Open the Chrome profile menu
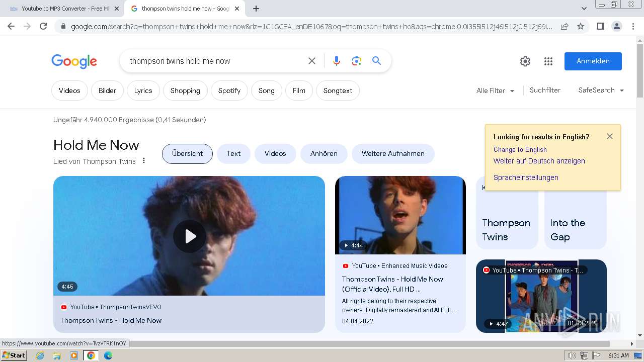The width and height of the screenshot is (644, 362). pyautogui.click(x=616, y=26)
